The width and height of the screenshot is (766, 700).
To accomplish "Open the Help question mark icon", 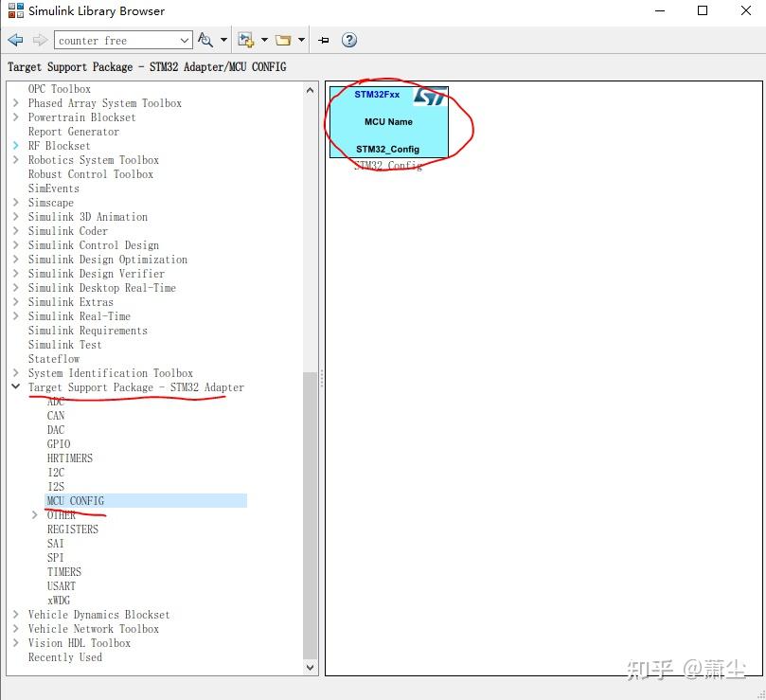I will click(x=349, y=40).
